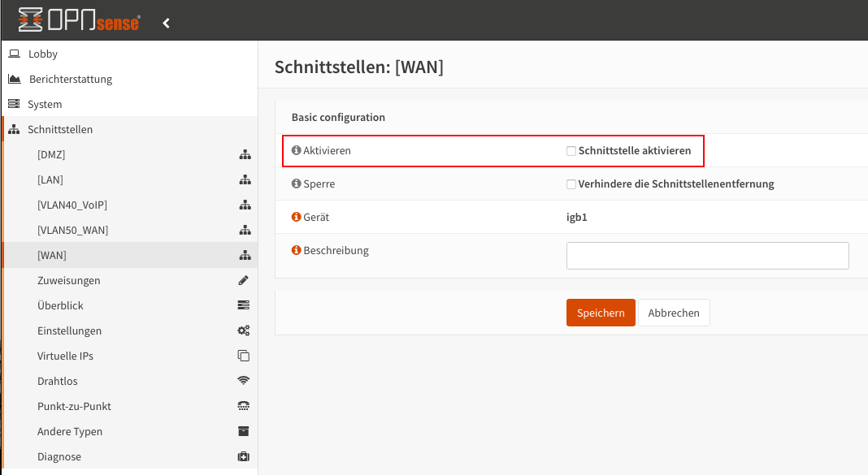Click the Überblick list icon
Viewport: 868px width, 475px height.
click(244, 306)
